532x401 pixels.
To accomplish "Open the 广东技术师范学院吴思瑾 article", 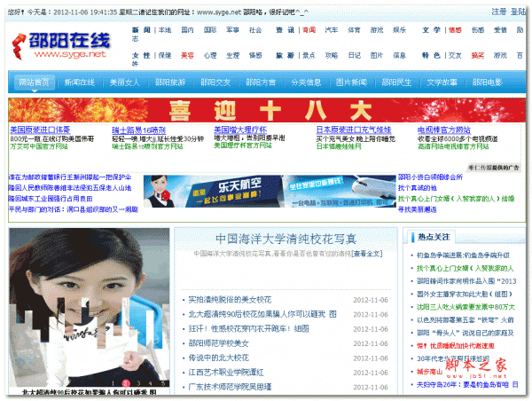I will pos(230,387).
